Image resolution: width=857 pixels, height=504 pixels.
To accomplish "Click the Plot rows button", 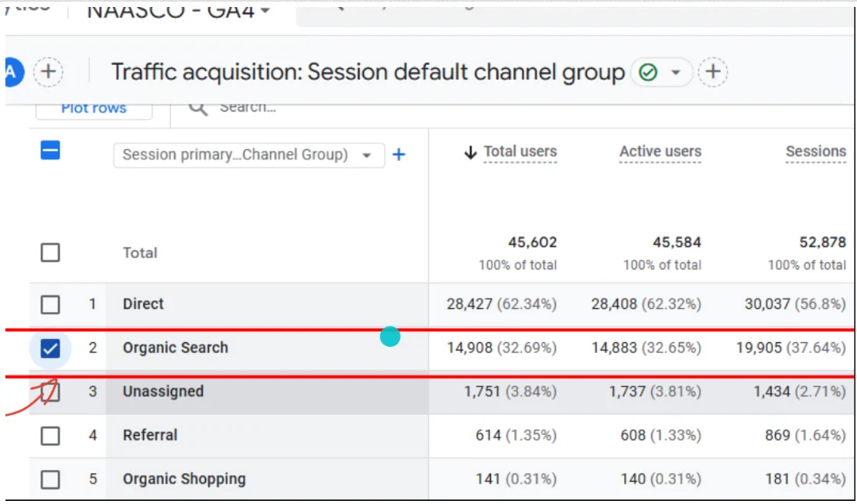I will point(93,108).
